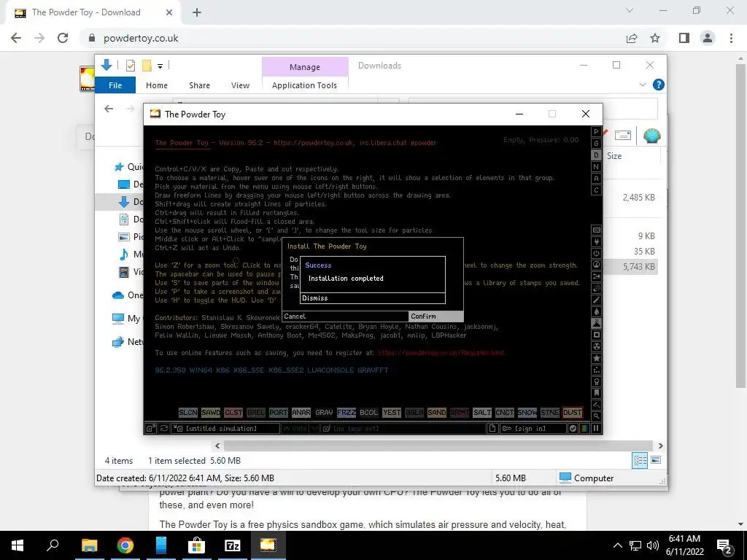Image resolution: width=747 pixels, height=560 pixels.
Task: Open the Gases element menu icon
Action: pos(596,300)
